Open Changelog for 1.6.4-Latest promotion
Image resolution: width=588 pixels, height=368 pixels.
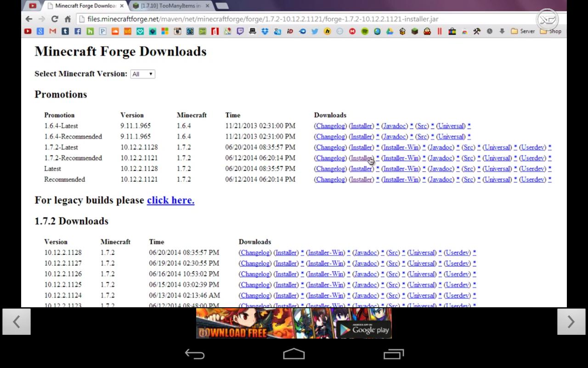(x=330, y=126)
